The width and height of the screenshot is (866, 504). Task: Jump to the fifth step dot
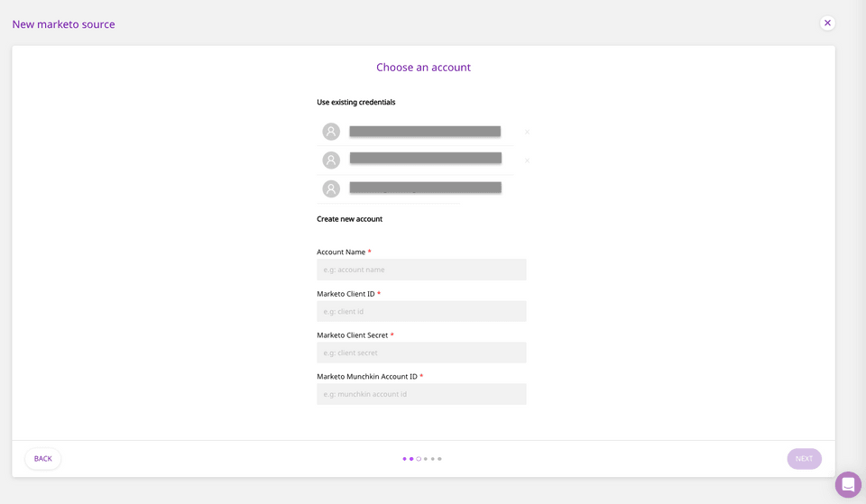tap(432, 459)
